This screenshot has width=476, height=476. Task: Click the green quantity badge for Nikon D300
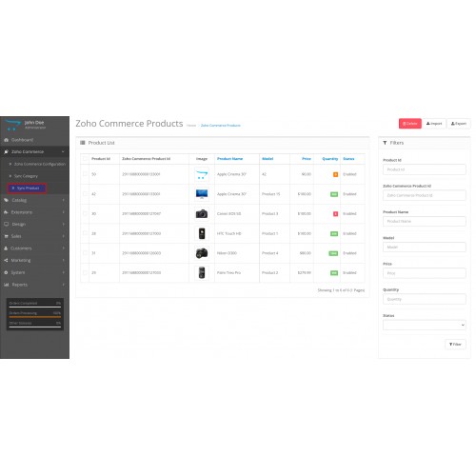(x=333, y=253)
